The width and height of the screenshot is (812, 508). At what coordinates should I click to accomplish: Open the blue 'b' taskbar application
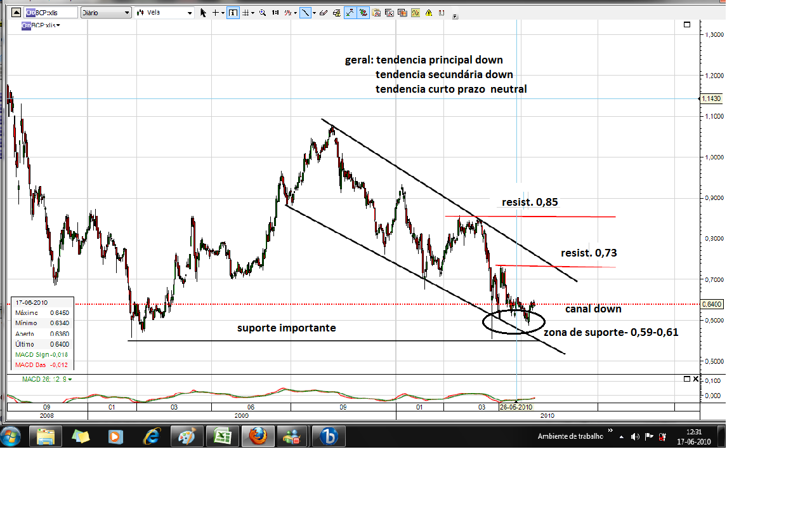point(329,436)
